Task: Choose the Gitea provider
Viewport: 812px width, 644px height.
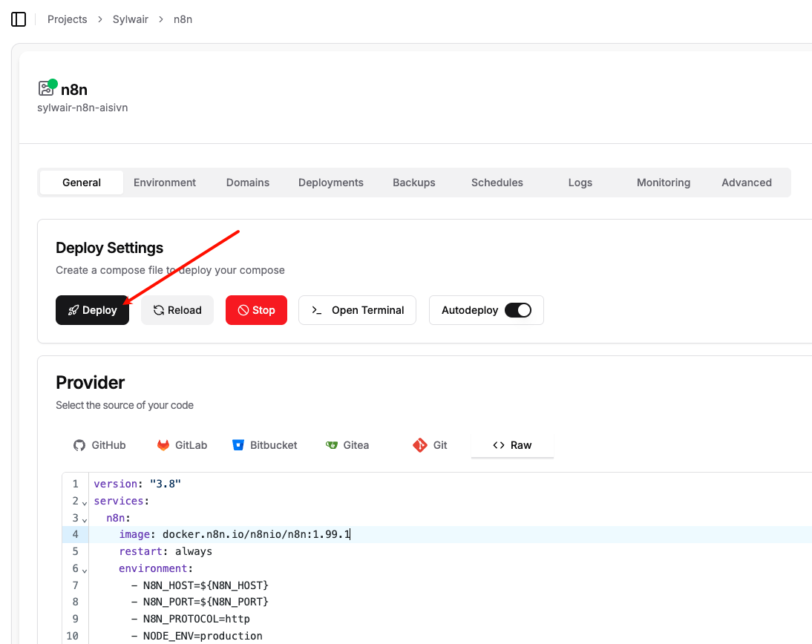Action: (347, 445)
